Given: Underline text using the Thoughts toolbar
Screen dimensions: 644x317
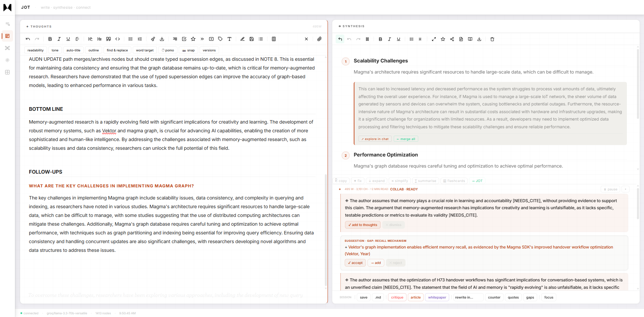Looking at the screenshot, I should (x=68, y=39).
